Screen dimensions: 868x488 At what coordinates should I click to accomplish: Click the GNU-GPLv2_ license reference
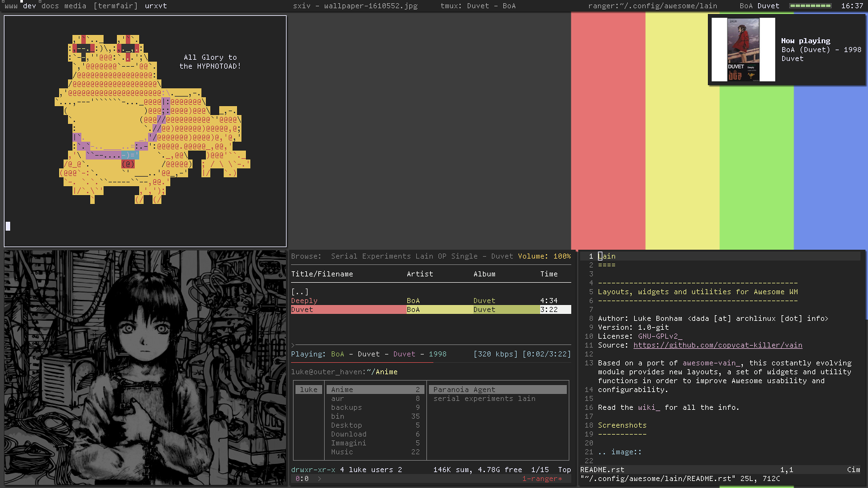[660, 336]
